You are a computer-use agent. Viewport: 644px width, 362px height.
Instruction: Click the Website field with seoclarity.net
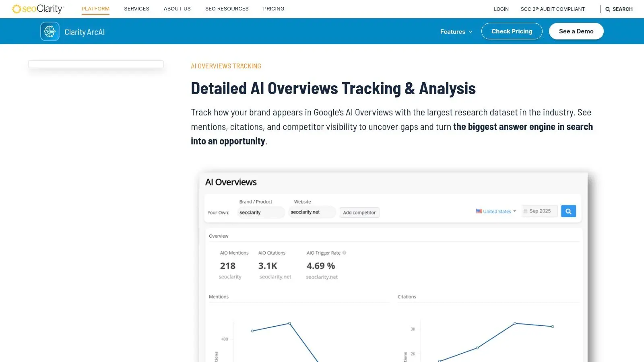tap(312, 212)
